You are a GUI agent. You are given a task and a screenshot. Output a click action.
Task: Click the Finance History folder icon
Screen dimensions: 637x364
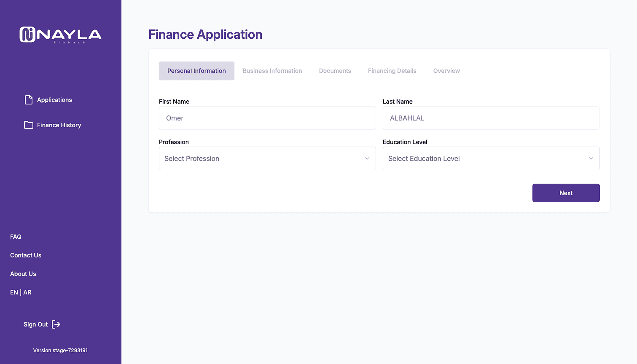click(28, 125)
